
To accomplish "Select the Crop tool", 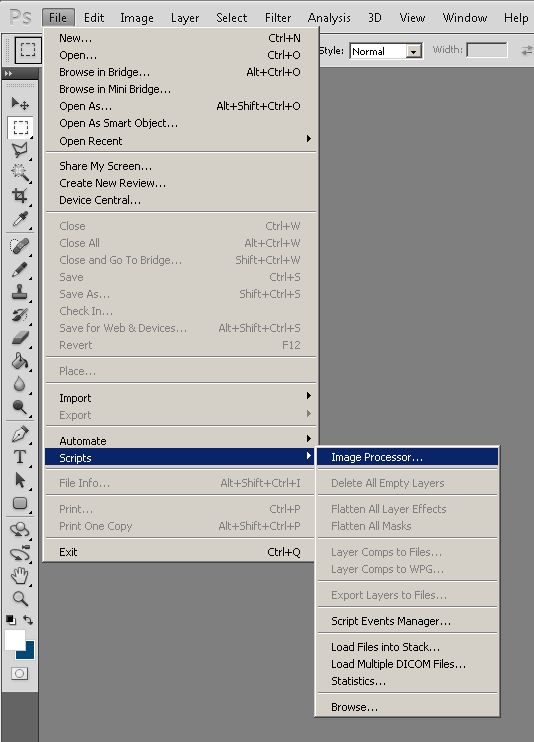I will [x=20, y=195].
